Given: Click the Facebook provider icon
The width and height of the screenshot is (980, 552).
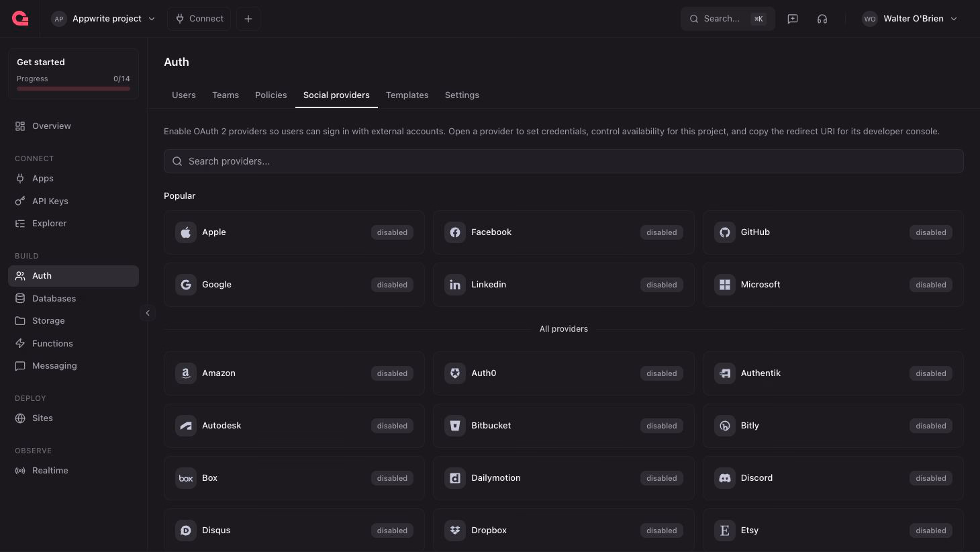Looking at the screenshot, I should click(455, 232).
